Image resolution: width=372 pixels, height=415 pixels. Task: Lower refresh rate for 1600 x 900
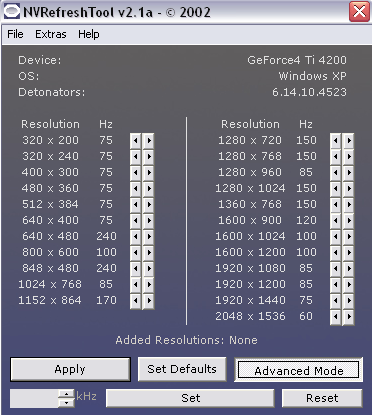point(335,221)
